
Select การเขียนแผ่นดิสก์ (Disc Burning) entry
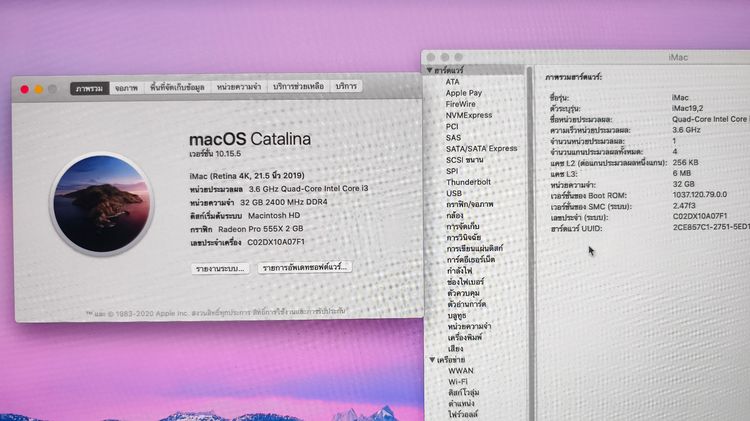tap(474, 248)
